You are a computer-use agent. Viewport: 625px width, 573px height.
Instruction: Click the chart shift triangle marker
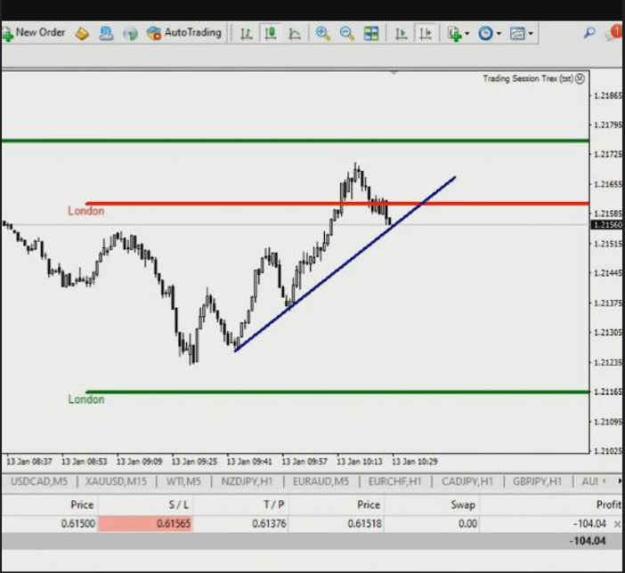click(x=394, y=73)
